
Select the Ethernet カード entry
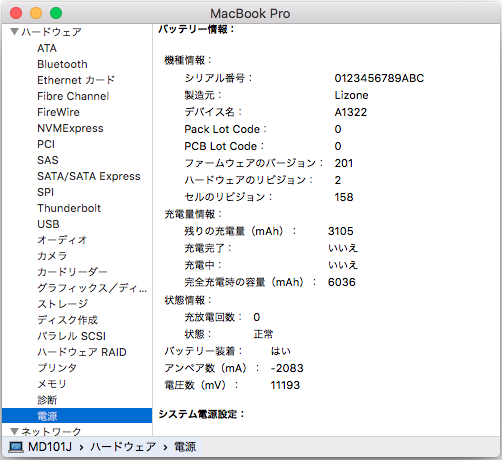76,80
